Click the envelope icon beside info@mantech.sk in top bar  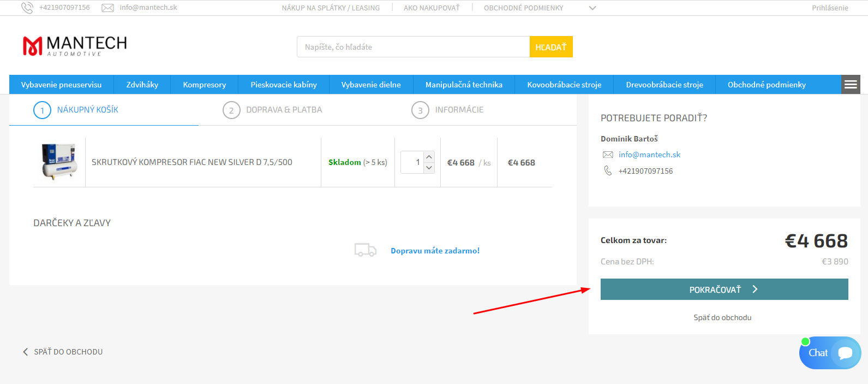108,8
